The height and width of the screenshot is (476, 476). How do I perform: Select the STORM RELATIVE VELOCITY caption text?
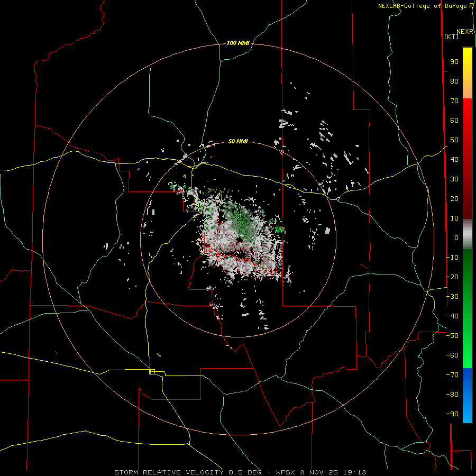click(169, 472)
